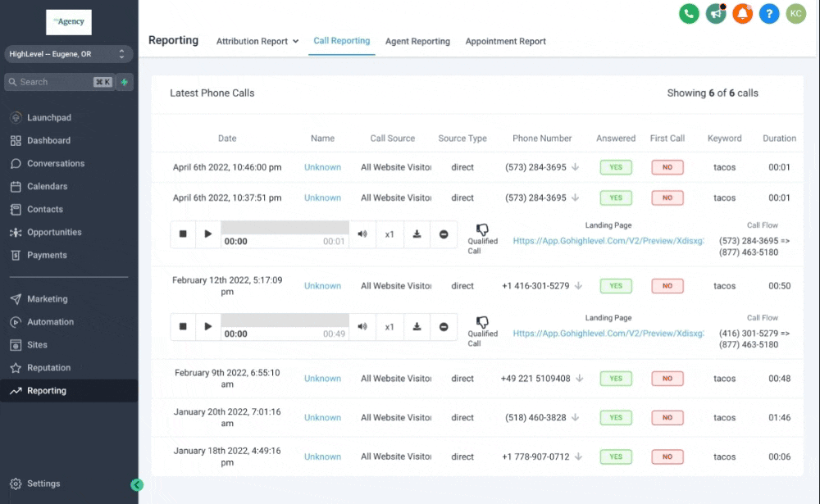820x504 pixels.
Task: Open Unknown contact of January 20th call
Action: click(322, 418)
